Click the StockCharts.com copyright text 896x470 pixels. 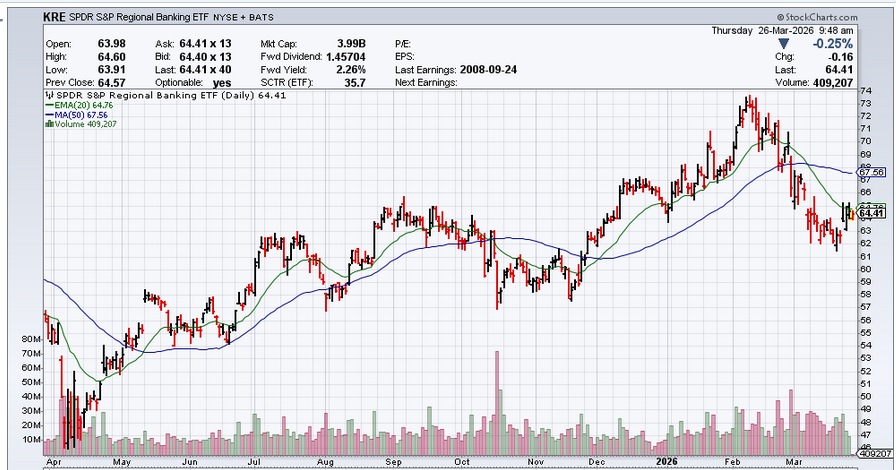817,17
